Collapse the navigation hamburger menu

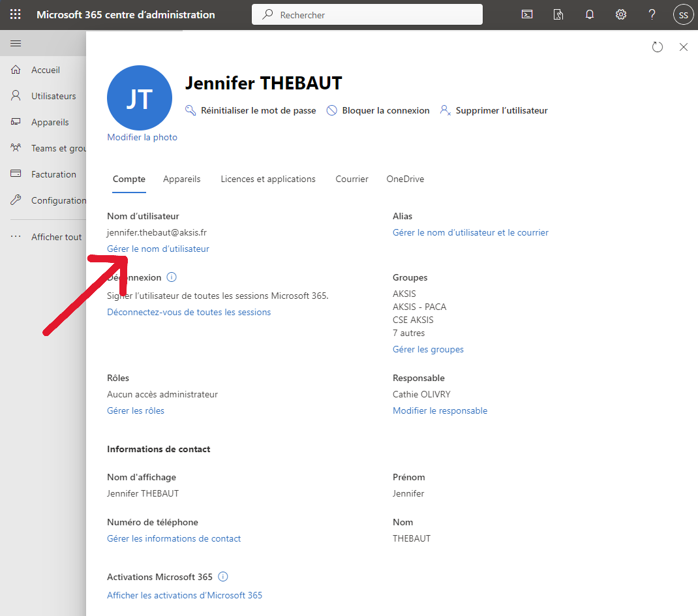coord(16,43)
